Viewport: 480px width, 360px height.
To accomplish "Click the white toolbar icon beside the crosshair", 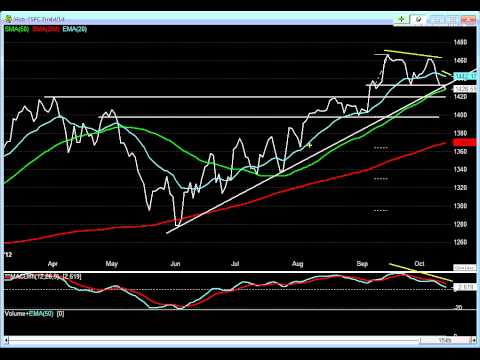I will 418,20.
